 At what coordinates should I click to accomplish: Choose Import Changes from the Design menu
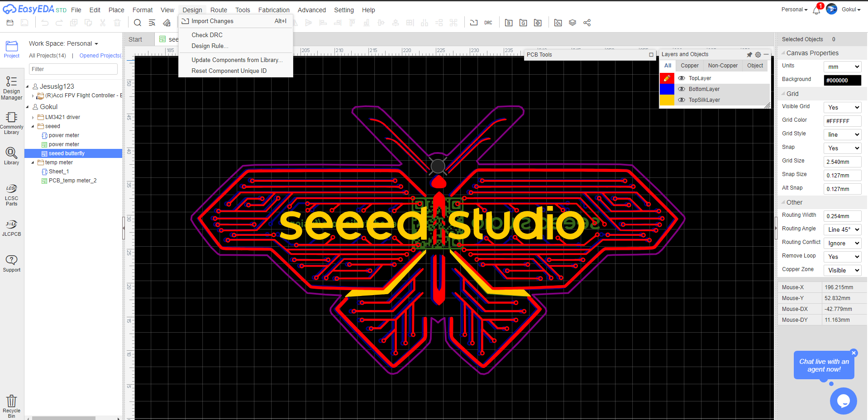[213, 21]
